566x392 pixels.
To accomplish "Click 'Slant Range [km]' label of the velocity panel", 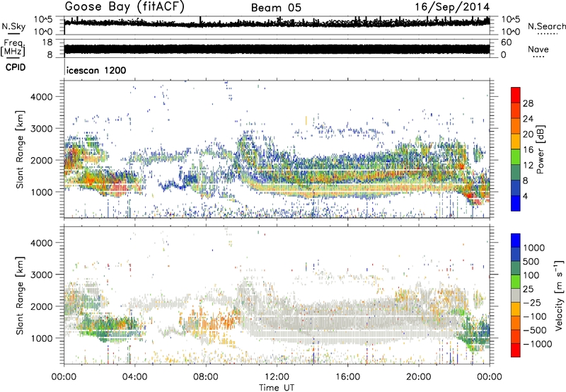I will coord(20,295).
